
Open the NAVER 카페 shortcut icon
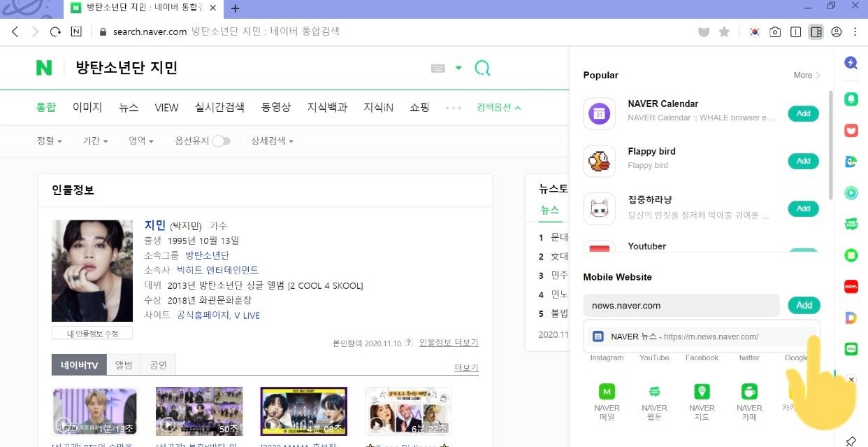749,392
